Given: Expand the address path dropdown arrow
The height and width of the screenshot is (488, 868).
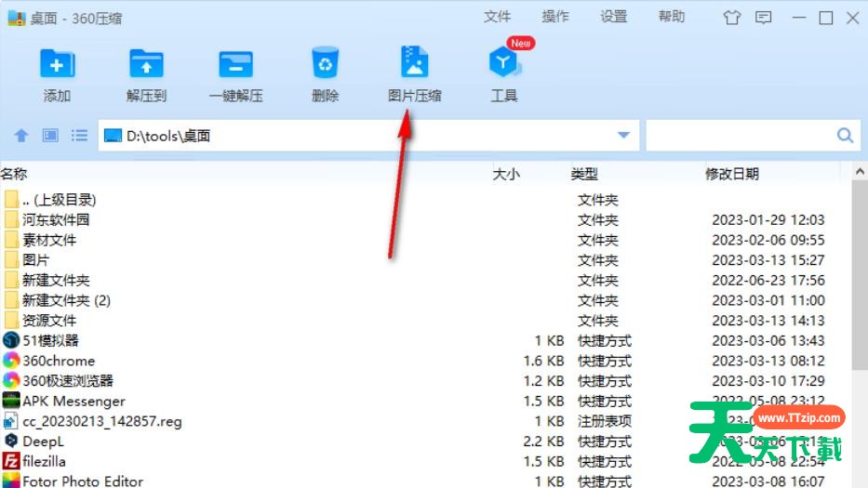Looking at the screenshot, I should click(623, 136).
